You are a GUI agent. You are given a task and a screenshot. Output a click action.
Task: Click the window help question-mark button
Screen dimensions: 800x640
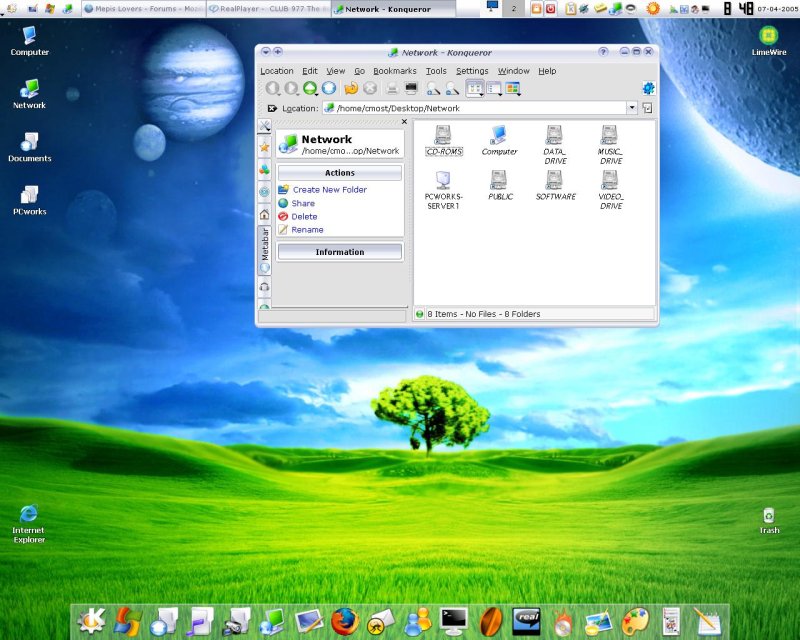click(603, 52)
